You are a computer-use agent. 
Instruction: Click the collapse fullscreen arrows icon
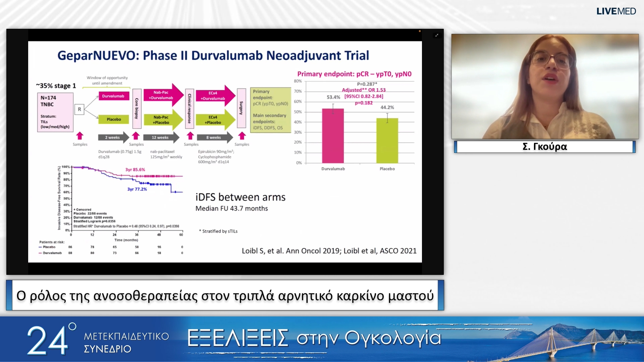tap(437, 35)
